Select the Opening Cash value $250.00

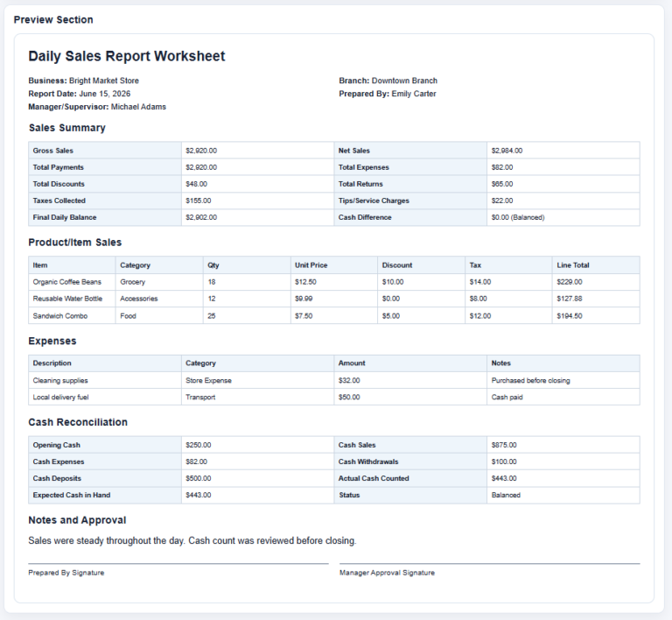(198, 445)
